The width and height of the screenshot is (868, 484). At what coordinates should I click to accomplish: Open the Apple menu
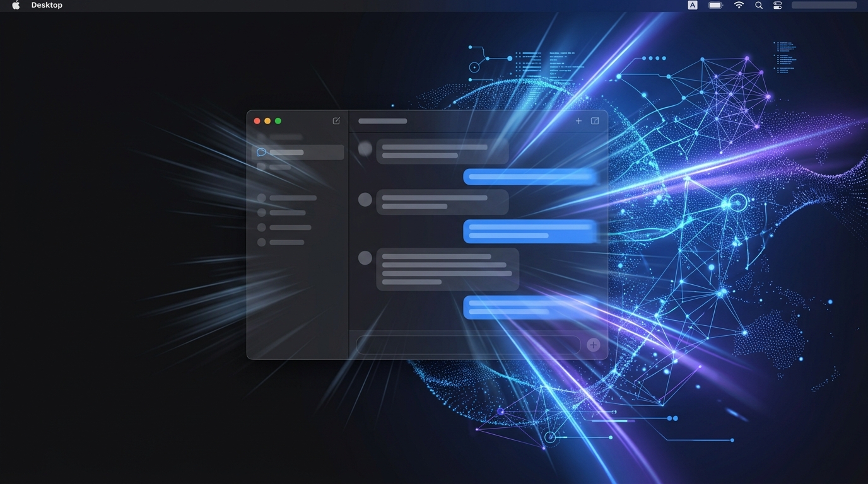point(15,5)
